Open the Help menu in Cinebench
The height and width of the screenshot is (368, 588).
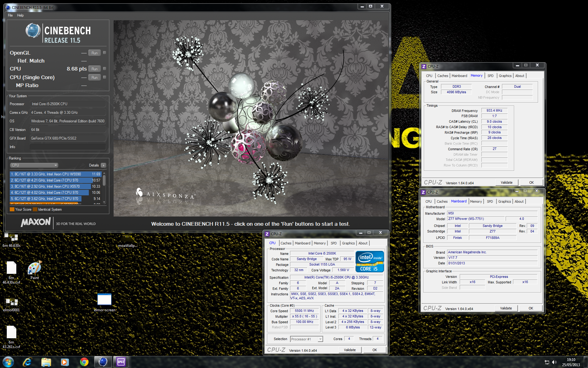[20, 15]
